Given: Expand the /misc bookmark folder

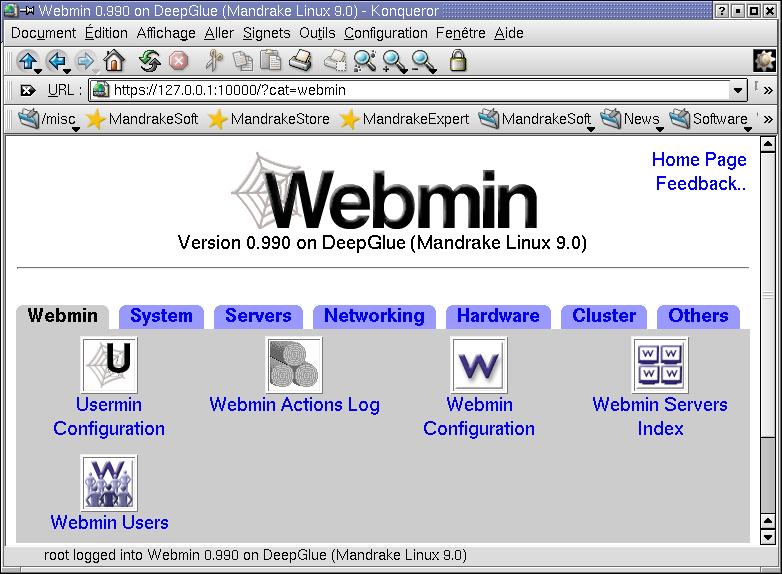Looking at the screenshot, I should point(47,119).
